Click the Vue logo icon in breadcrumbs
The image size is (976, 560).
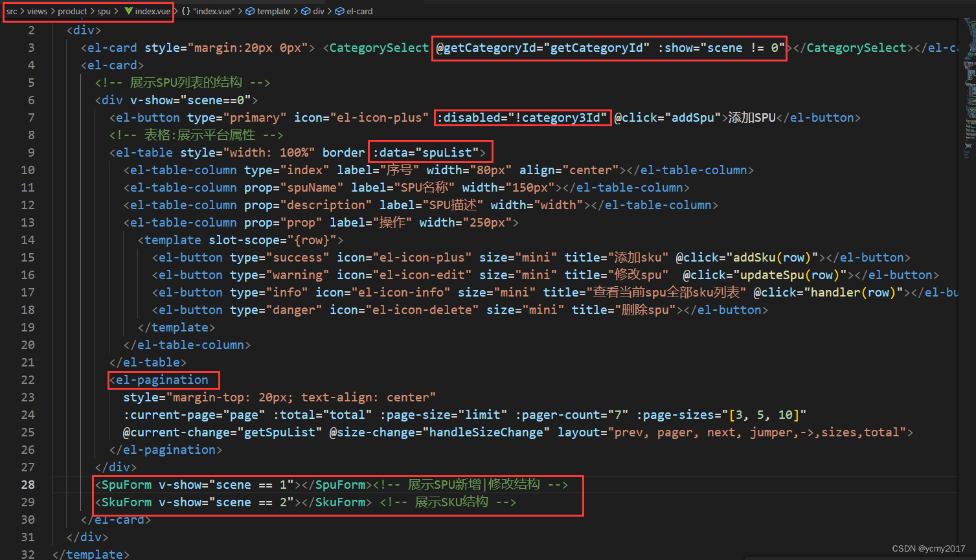[x=128, y=11]
